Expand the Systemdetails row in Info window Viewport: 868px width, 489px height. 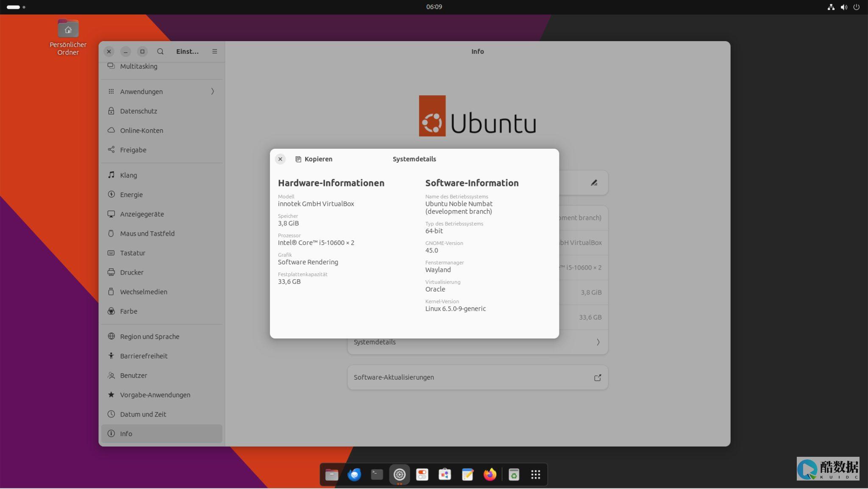[x=478, y=342]
